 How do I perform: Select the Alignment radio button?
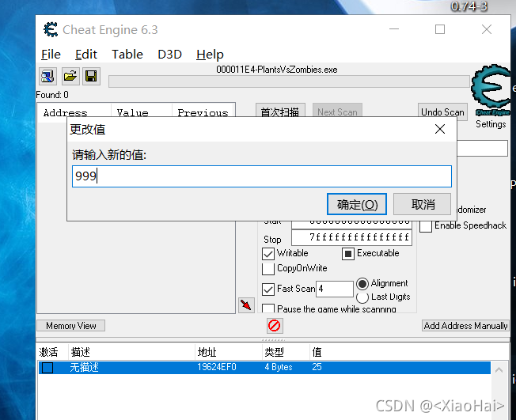[362, 283]
